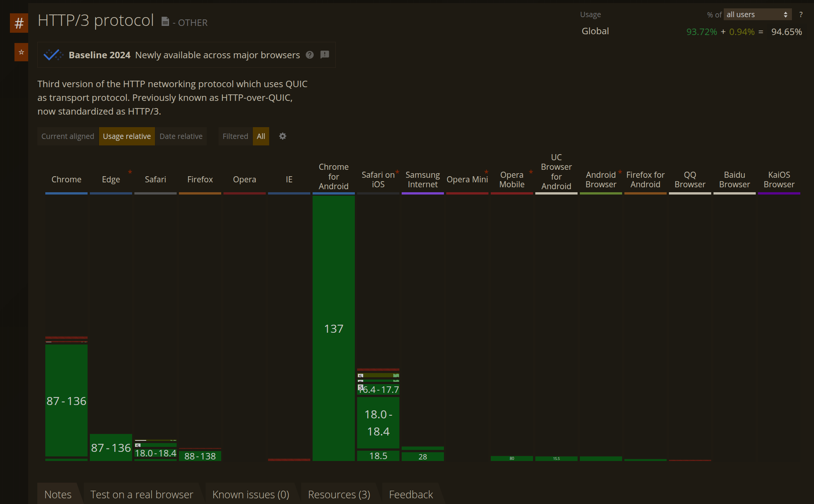Click the Baseline checkmark logo
Viewport: 814px width, 504px height.
pos(53,55)
